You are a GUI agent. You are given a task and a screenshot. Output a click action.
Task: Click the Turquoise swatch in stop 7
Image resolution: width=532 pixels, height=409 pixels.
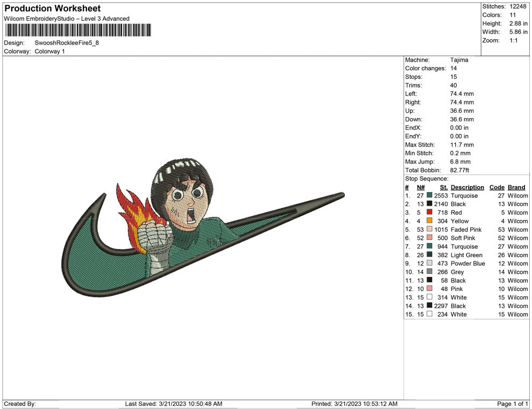(x=429, y=246)
